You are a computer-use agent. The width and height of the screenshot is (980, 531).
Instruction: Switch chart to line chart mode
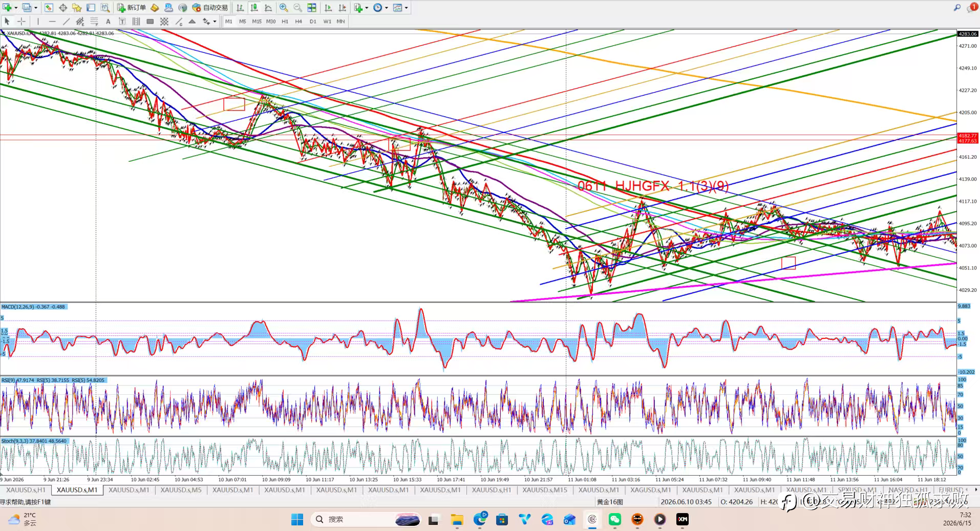click(x=268, y=8)
